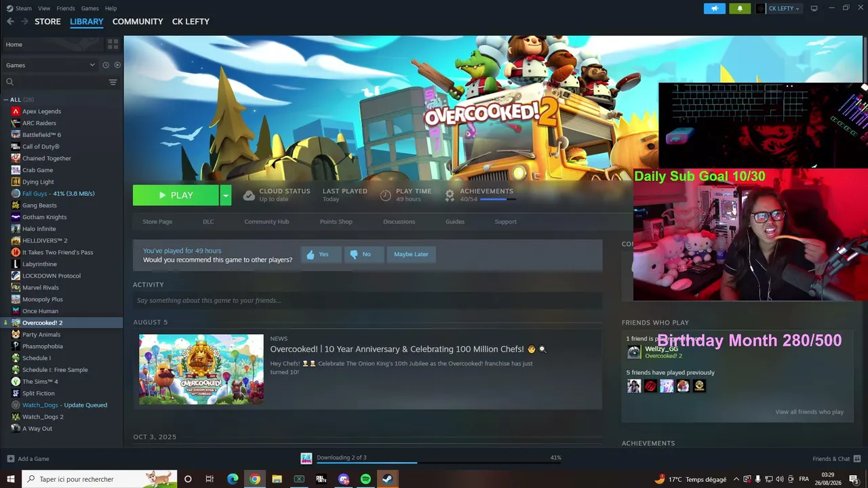Open notifications bell button
This screenshot has height=488, width=868.
(739, 8)
